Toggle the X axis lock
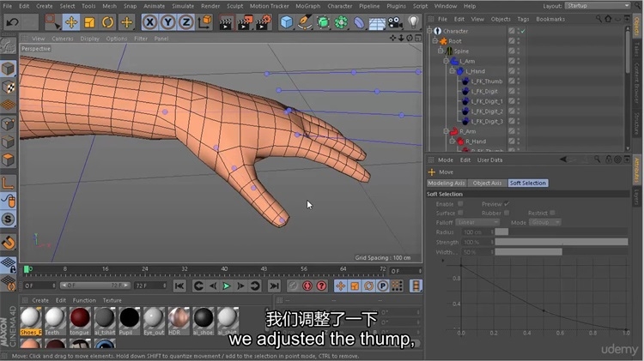 pyautogui.click(x=150, y=21)
